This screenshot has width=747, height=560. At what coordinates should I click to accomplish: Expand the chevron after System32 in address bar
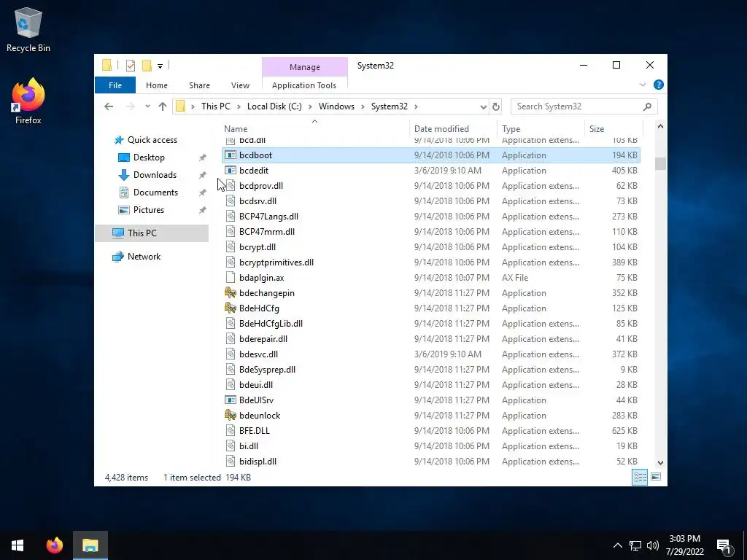click(x=416, y=106)
